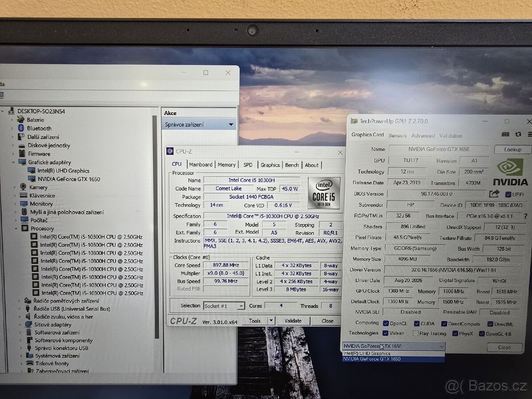Viewport: 532px width, 399px height.
Task: Select NVIDIA GeForce GTX 1650 in device tree
Action: [69, 179]
